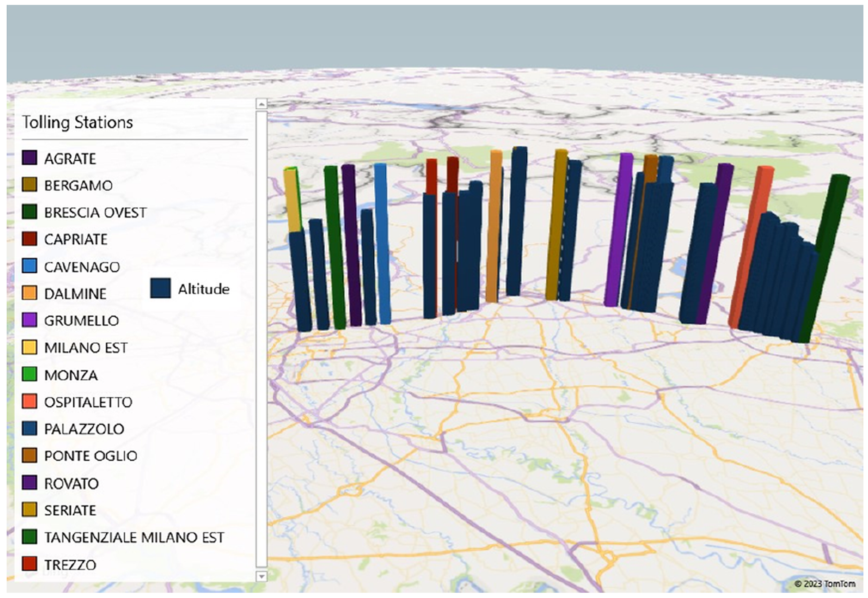Click the 'MILANO EST' legend label
868x598 pixels.
tap(86, 348)
